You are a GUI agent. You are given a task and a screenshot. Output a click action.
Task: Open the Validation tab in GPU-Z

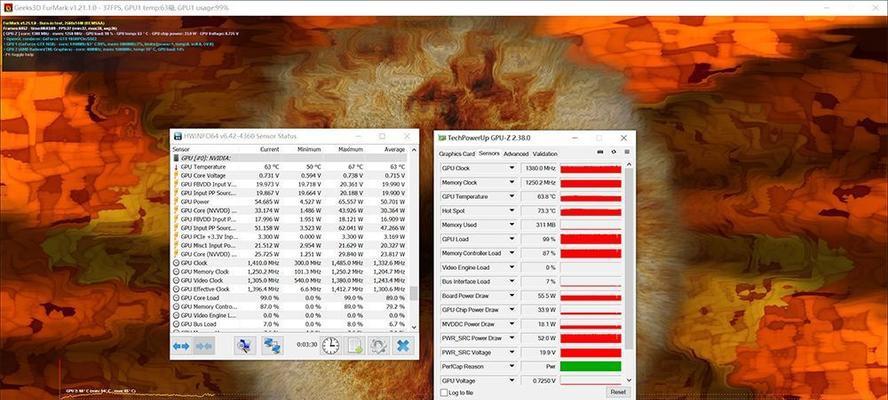[x=545, y=154]
